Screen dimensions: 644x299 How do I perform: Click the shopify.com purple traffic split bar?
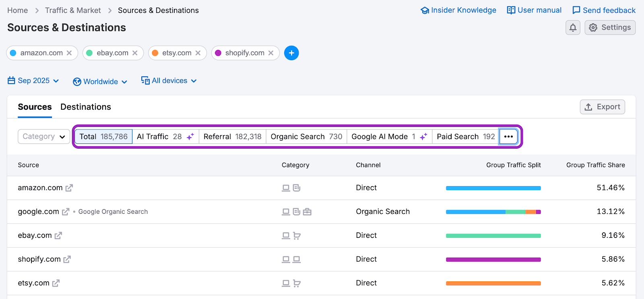point(493,260)
